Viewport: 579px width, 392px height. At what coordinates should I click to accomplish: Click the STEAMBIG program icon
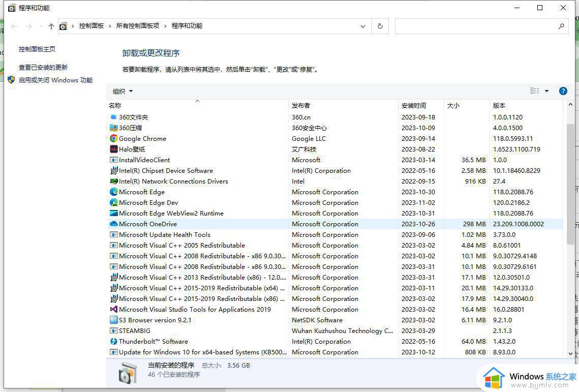tap(114, 331)
